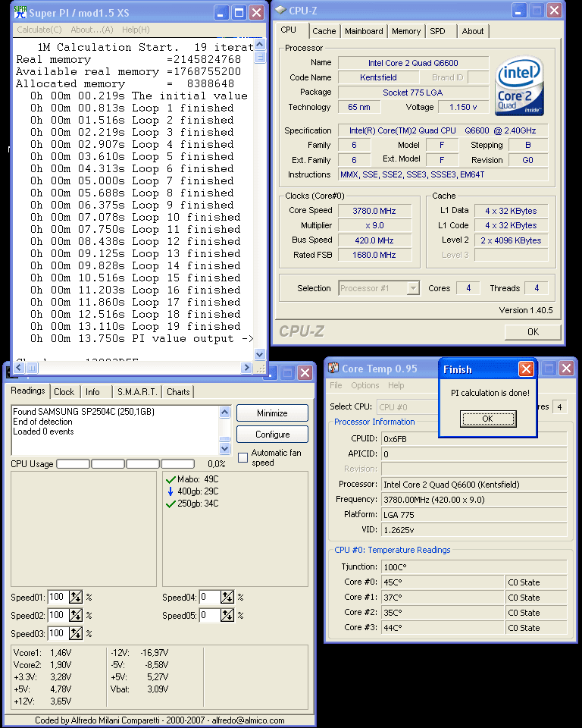Viewport: 582px width, 728px height.
Task: Select the CPU tab in CPU-Z
Action: coord(288,30)
